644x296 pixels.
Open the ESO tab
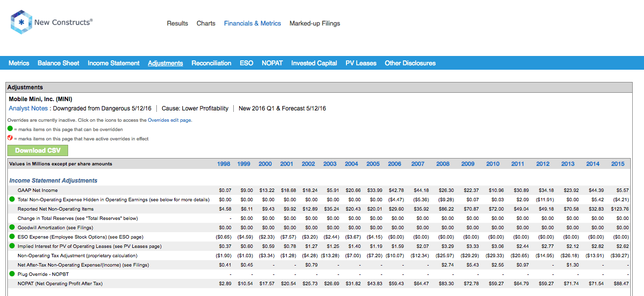coord(247,63)
